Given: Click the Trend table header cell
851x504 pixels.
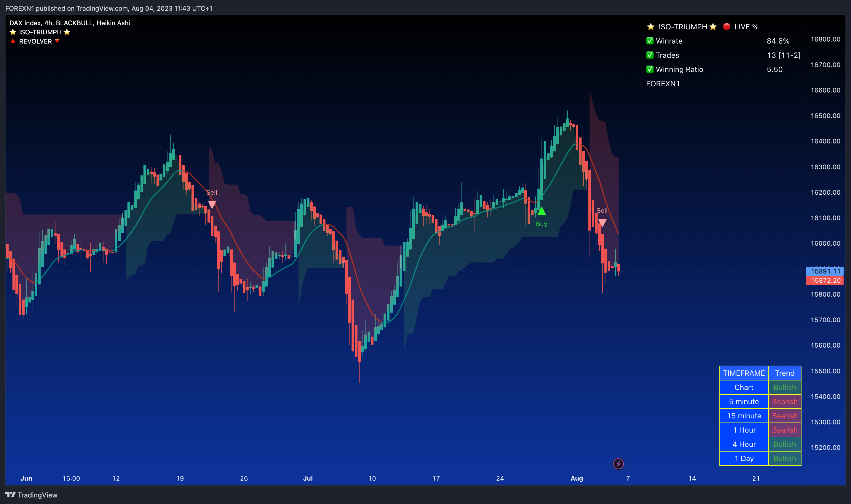Looking at the screenshot, I should (x=785, y=373).
